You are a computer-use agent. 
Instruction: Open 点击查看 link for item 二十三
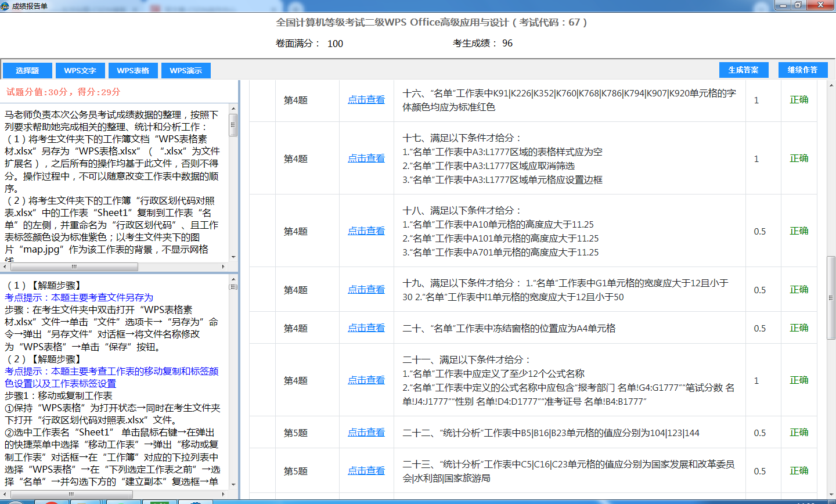(366, 471)
